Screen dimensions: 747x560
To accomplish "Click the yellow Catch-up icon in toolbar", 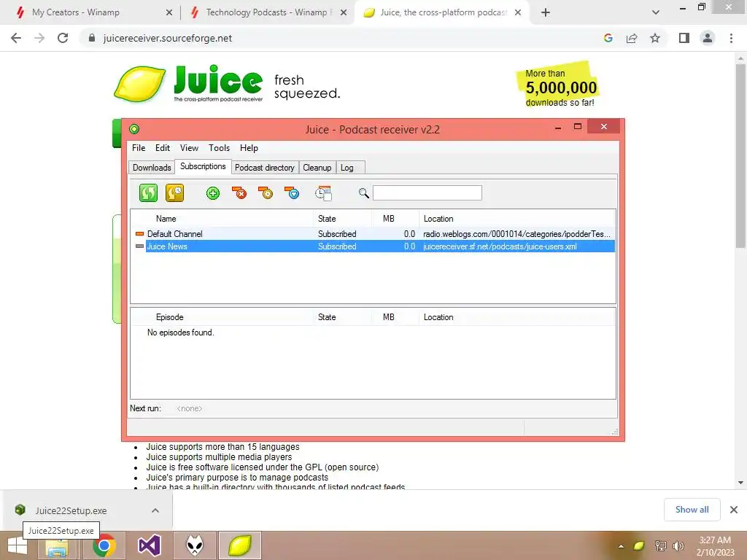I will [x=174, y=192].
